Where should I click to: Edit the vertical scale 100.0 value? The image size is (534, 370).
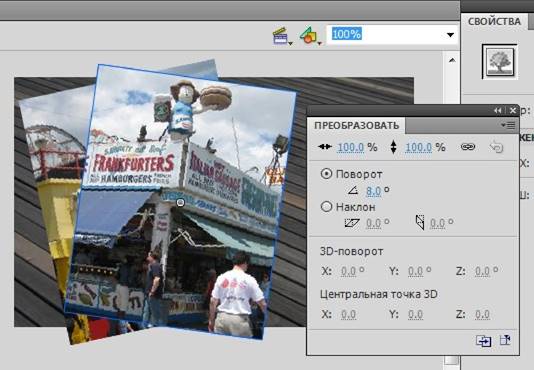[x=419, y=148]
